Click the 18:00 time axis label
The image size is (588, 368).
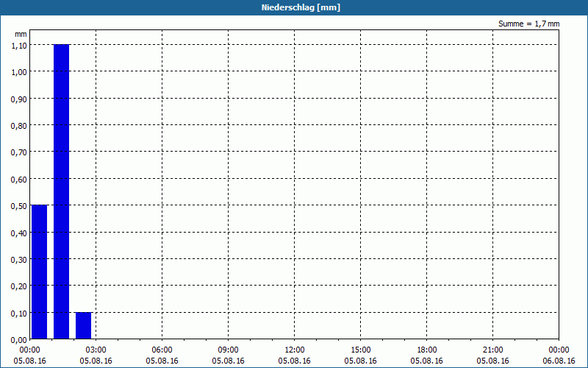pyautogui.click(x=427, y=350)
